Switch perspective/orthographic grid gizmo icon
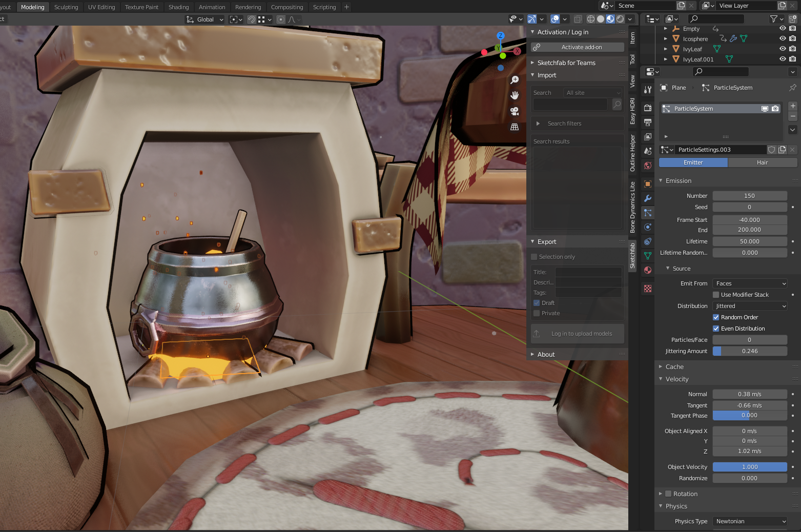This screenshot has height=532, width=801. click(515, 127)
